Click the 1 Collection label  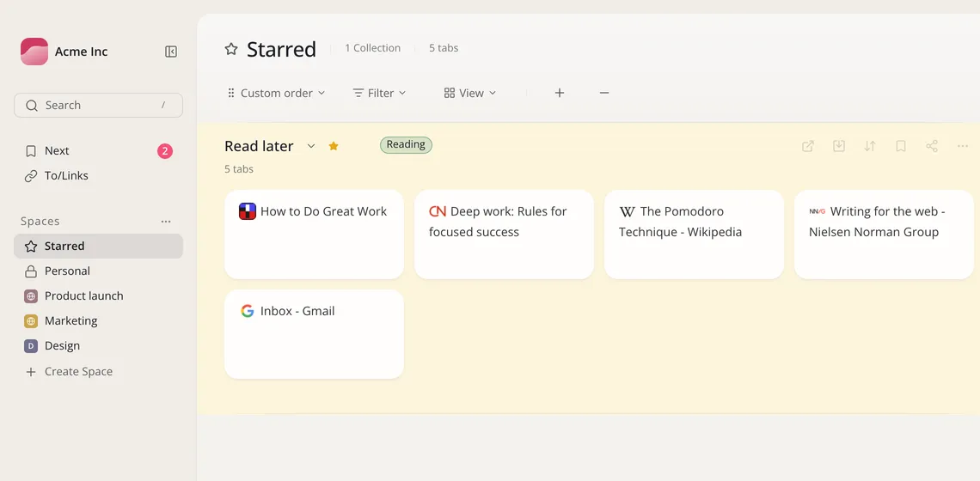pyautogui.click(x=372, y=48)
